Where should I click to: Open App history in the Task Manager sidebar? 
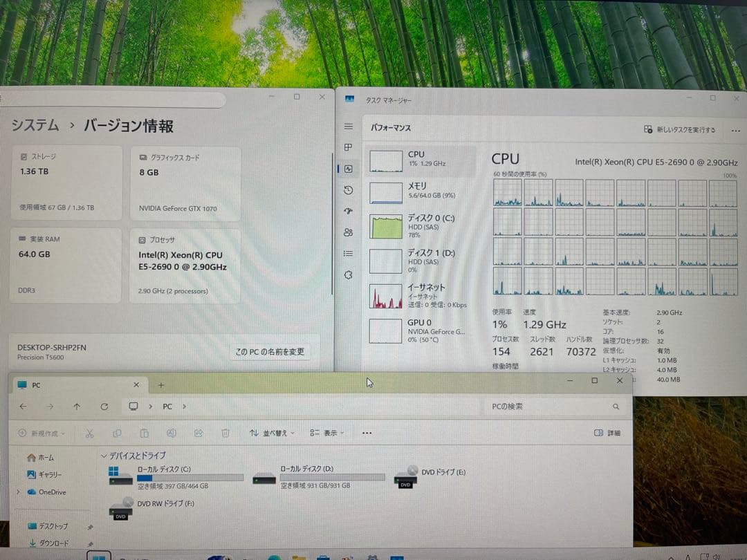347,190
